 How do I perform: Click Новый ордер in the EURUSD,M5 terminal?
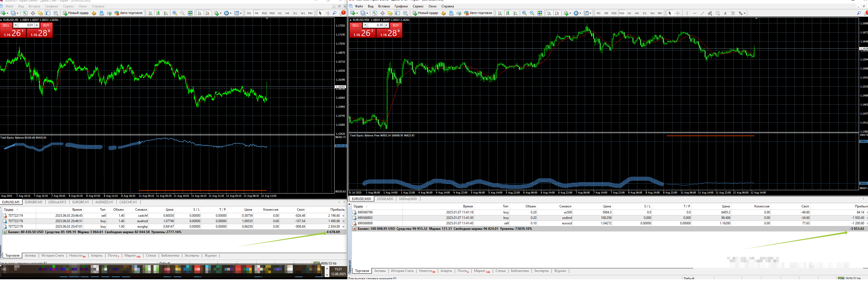pos(76,13)
